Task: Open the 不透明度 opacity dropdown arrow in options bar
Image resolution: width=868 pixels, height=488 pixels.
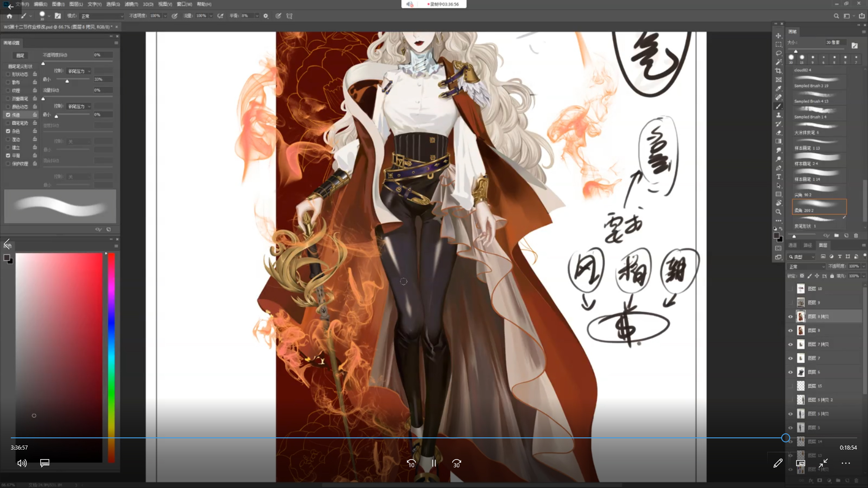Action: (165, 16)
